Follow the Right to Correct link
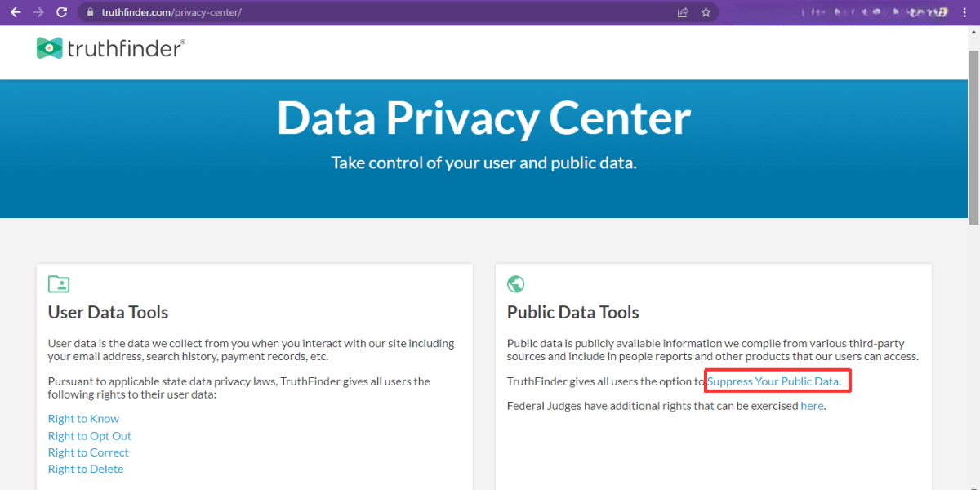This screenshot has height=490, width=980. point(88,452)
